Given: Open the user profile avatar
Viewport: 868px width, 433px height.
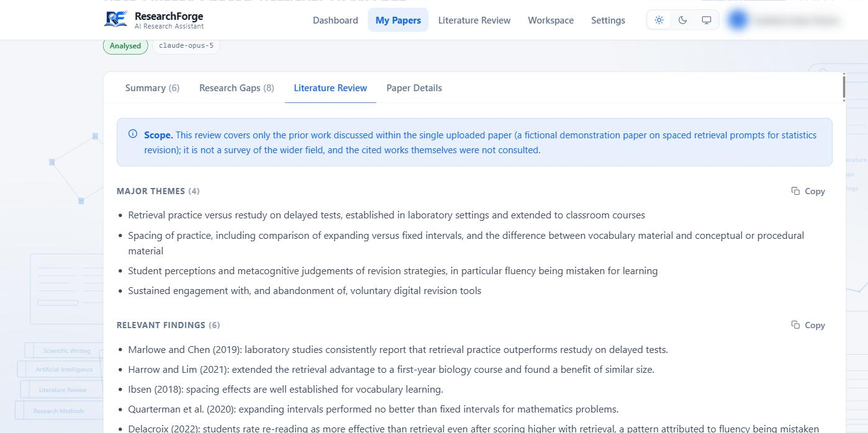Looking at the screenshot, I should click(x=738, y=20).
